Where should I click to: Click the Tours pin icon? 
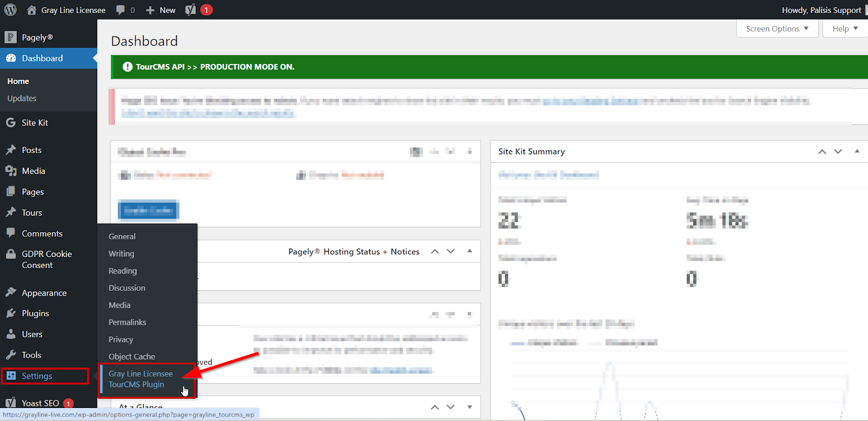tap(10, 213)
